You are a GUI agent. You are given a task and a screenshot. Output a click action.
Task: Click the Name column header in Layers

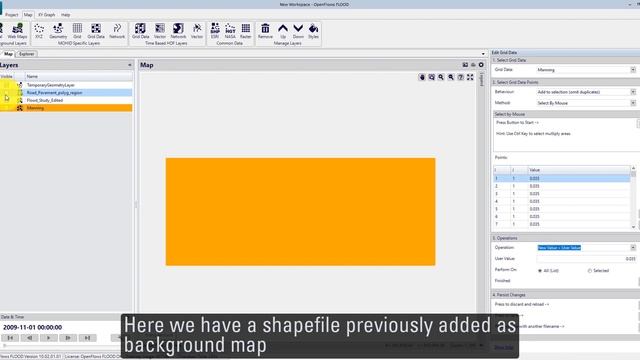point(79,76)
